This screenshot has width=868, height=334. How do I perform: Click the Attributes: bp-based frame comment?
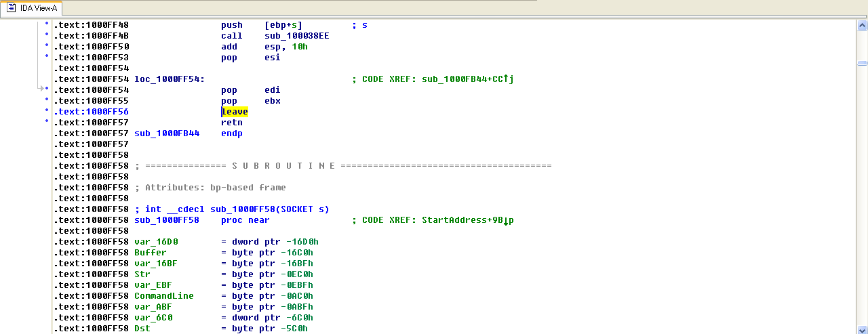[210, 188]
